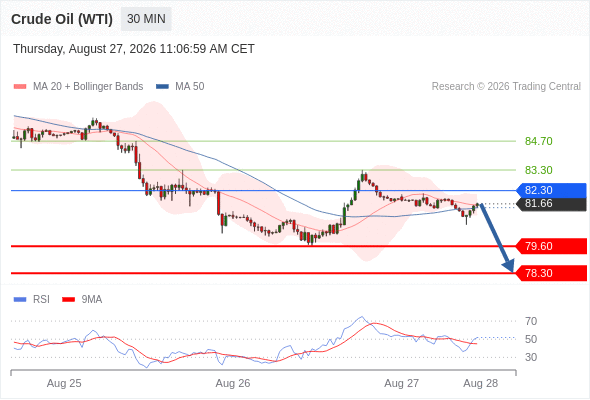Click the Thursday, August 27, 2026 timestamp
The height and width of the screenshot is (400, 590).
134,49
